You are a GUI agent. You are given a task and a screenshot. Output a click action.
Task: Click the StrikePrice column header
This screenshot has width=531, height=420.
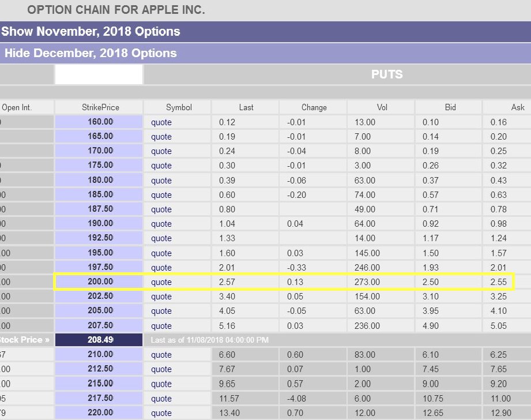click(x=100, y=107)
